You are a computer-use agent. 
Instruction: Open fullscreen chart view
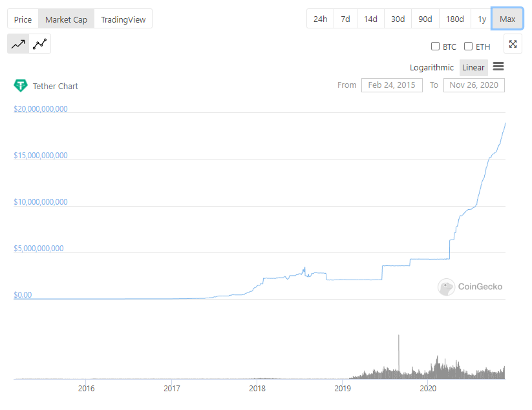tap(512, 44)
